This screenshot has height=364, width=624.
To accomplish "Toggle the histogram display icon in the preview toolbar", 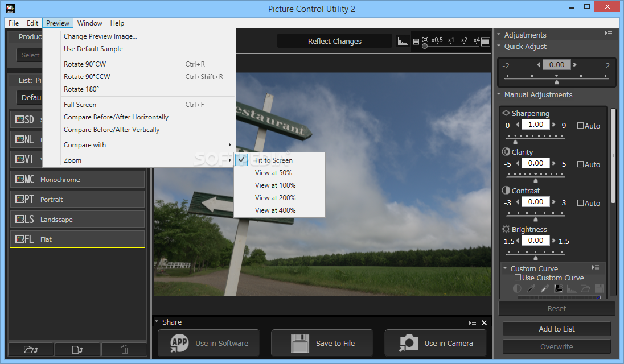I will [403, 41].
